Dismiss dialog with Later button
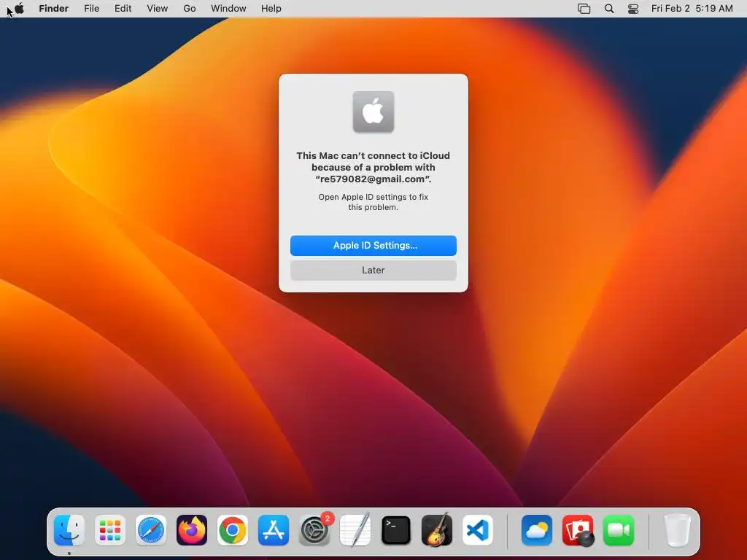747x560 pixels. click(x=373, y=271)
